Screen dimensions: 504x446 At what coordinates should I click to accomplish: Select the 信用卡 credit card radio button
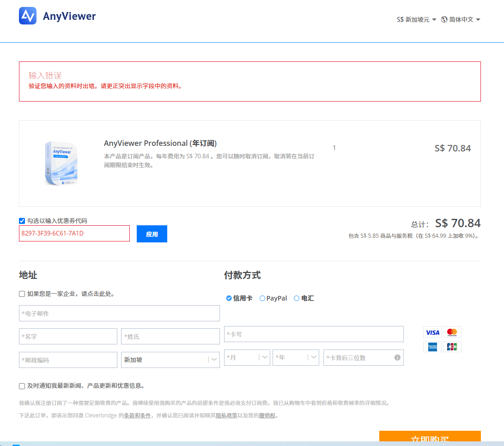coord(229,298)
